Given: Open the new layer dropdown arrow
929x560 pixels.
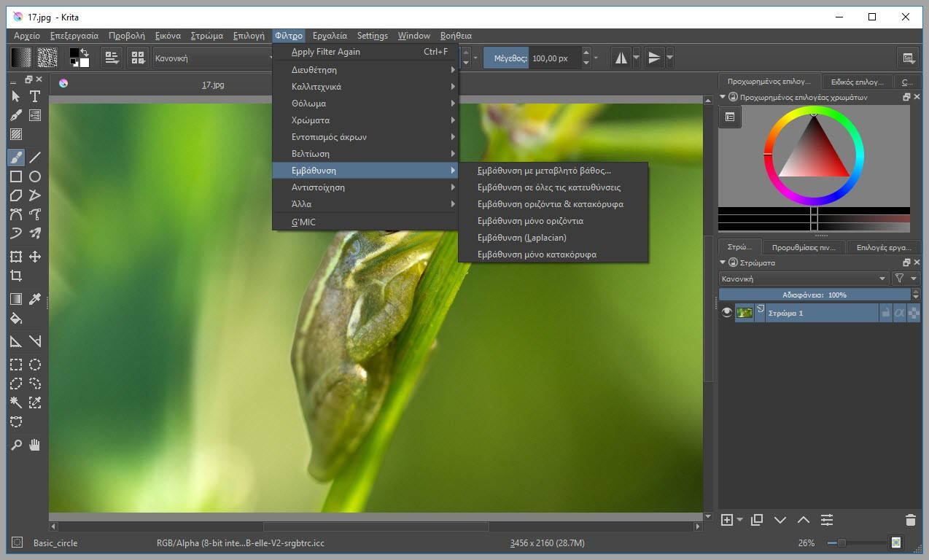Looking at the screenshot, I should tap(739, 519).
